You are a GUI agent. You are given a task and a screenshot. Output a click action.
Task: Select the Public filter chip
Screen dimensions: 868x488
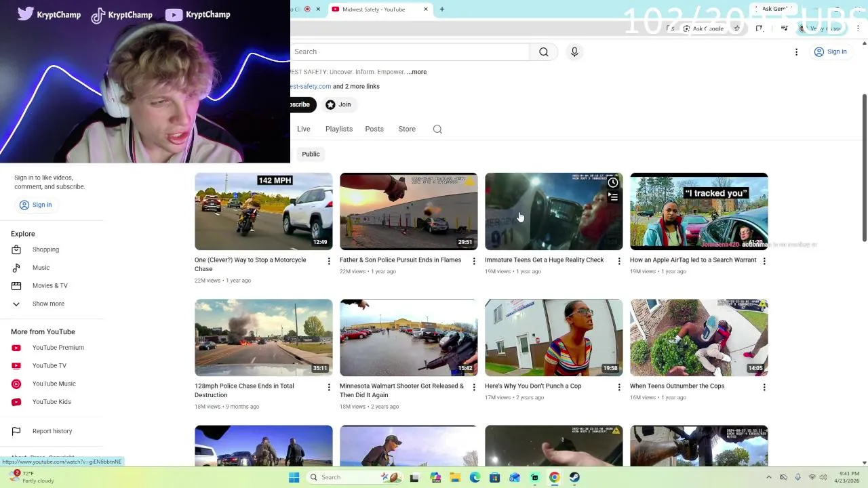[x=311, y=154]
